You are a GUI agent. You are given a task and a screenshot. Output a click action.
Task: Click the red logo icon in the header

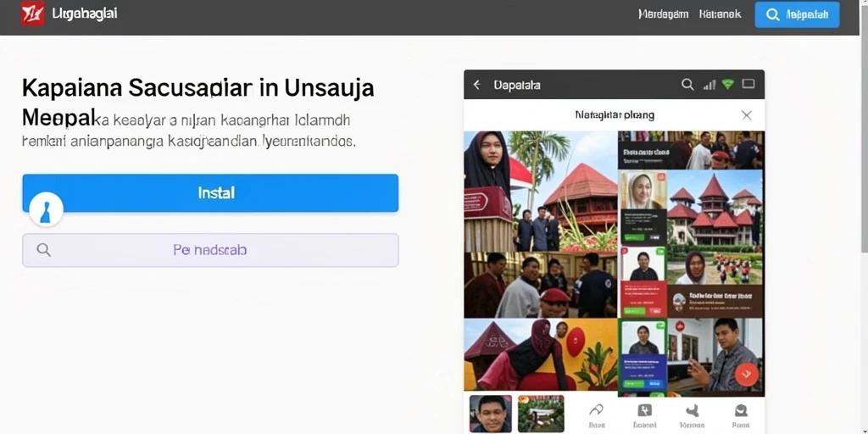click(33, 14)
